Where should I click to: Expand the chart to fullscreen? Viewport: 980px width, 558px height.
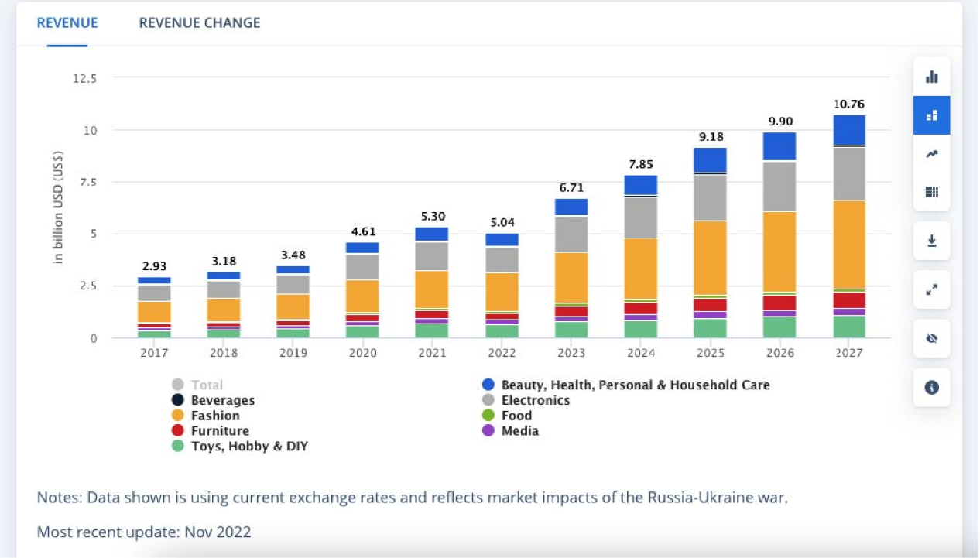931,289
